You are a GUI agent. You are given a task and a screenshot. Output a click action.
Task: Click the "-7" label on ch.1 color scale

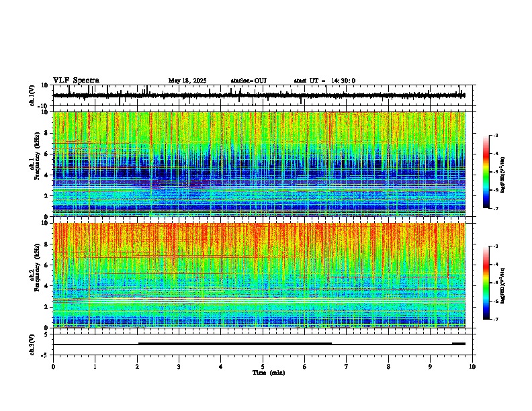pos(495,208)
